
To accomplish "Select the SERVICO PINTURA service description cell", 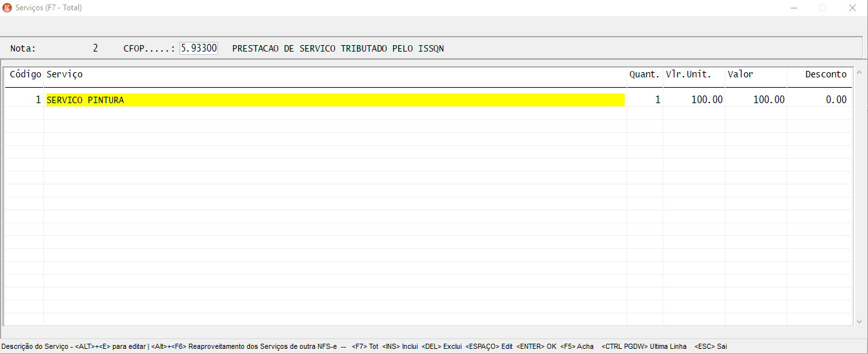I will point(335,100).
